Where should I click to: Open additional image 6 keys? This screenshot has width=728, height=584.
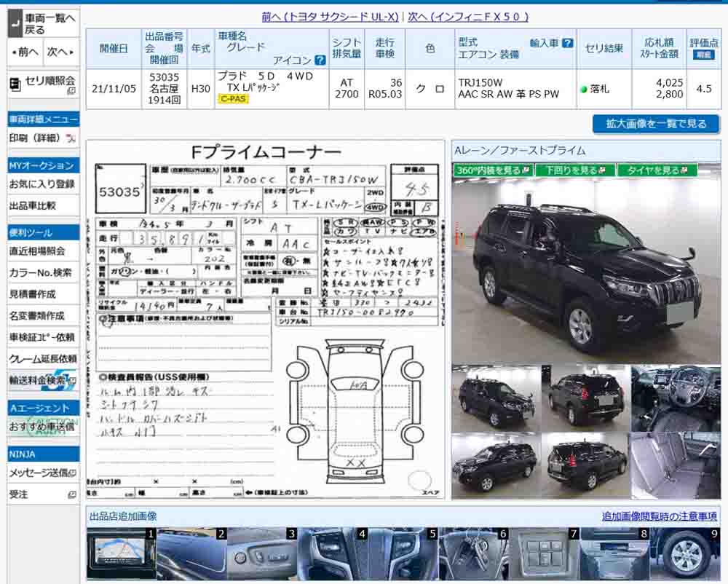(x=474, y=554)
